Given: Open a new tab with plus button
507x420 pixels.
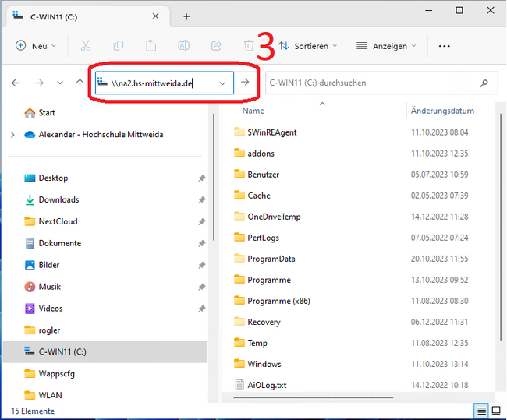Looking at the screenshot, I should point(186,16).
